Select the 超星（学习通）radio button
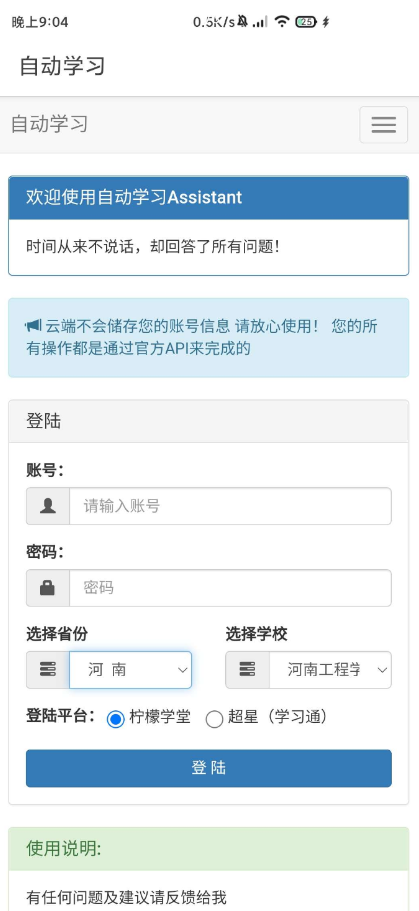 [x=214, y=719]
